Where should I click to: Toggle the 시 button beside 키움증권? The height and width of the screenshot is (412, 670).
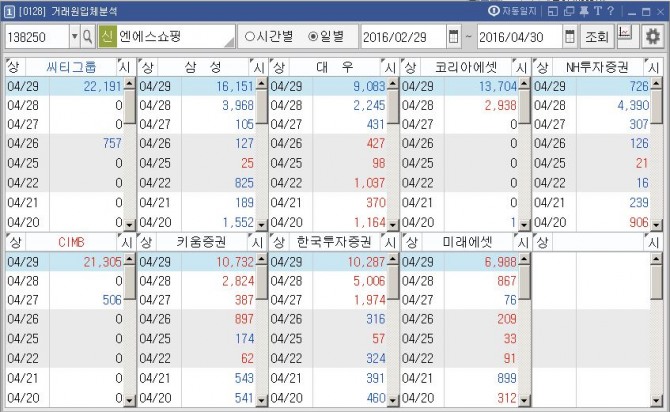[x=257, y=242]
